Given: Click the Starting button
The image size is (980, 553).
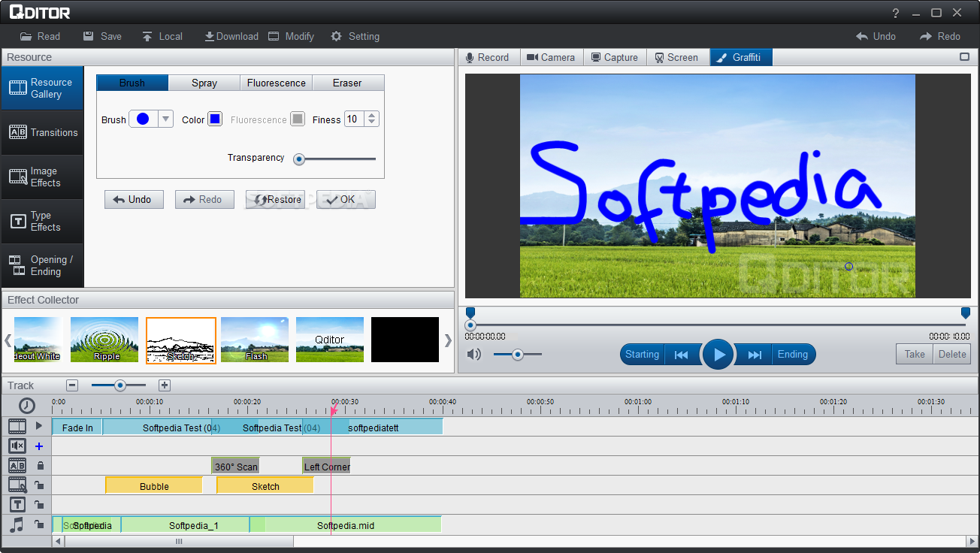Looking at the screenshot, I should coord(643,355).
